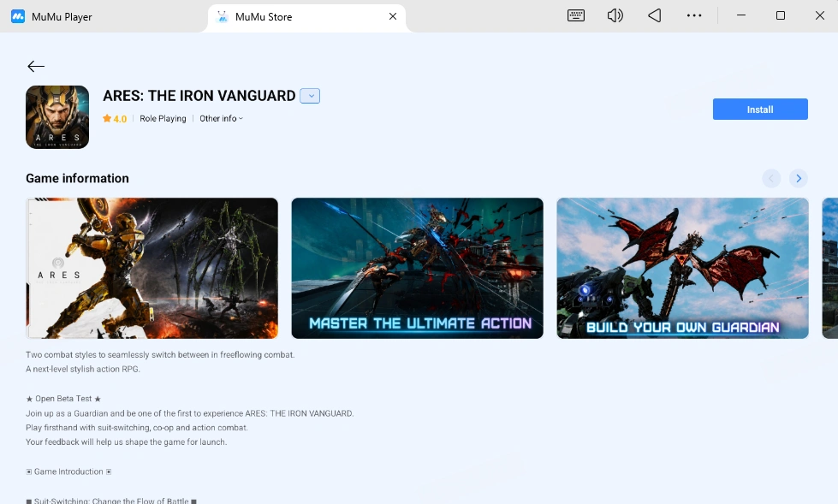Click 'Your feedback will help us shape' line

[126, 442]
